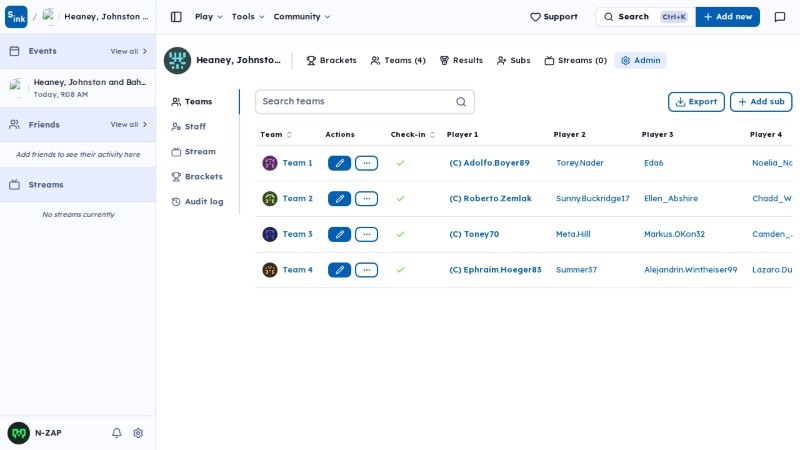
Task: Click the Add new button
Action: click(728, 17)
